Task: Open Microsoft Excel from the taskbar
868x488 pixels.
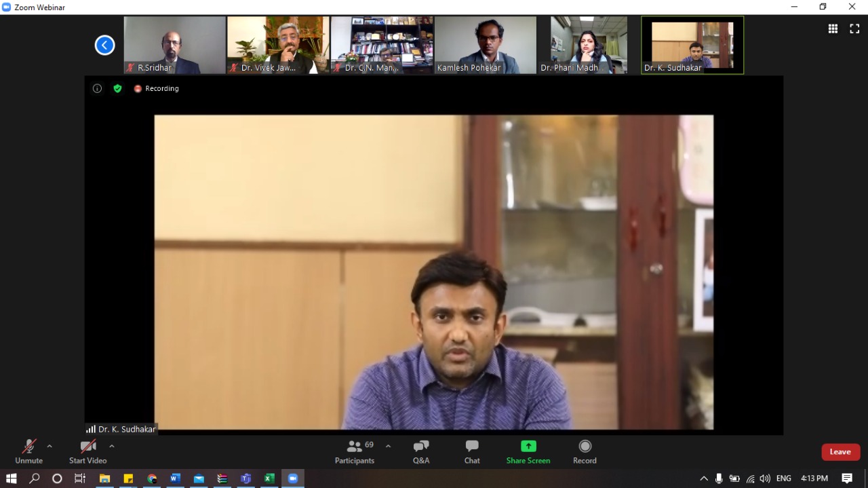Action: (x=269, y=478)
